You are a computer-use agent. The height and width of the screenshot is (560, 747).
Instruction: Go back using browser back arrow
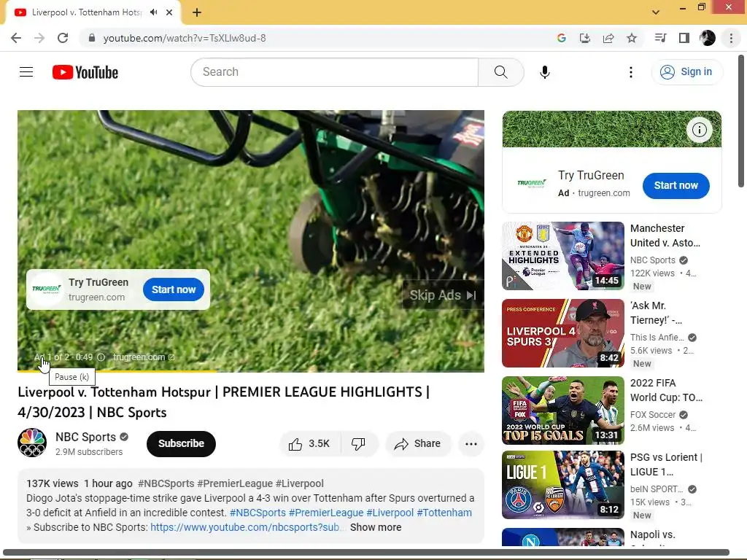16,38
